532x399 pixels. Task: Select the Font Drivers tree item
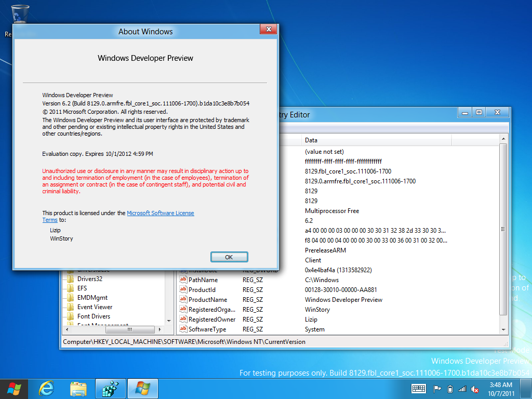pyautogui.click(x=94, y=316)
